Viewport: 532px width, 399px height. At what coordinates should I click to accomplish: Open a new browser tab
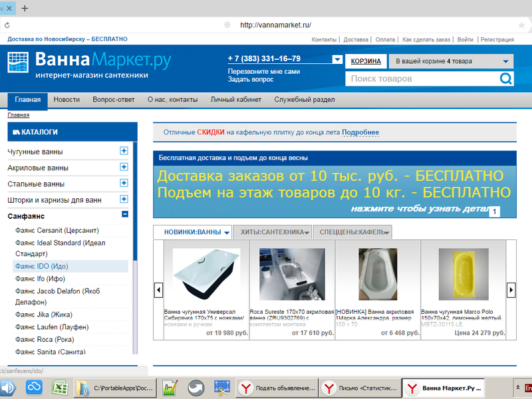coord(25,8)
